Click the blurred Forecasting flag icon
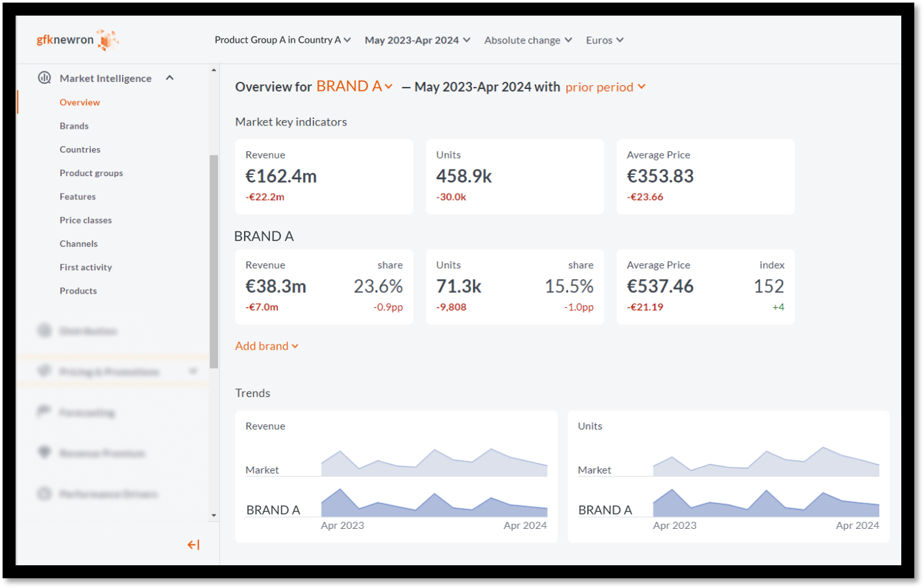 pyautogui.click(x=44, y=412)
